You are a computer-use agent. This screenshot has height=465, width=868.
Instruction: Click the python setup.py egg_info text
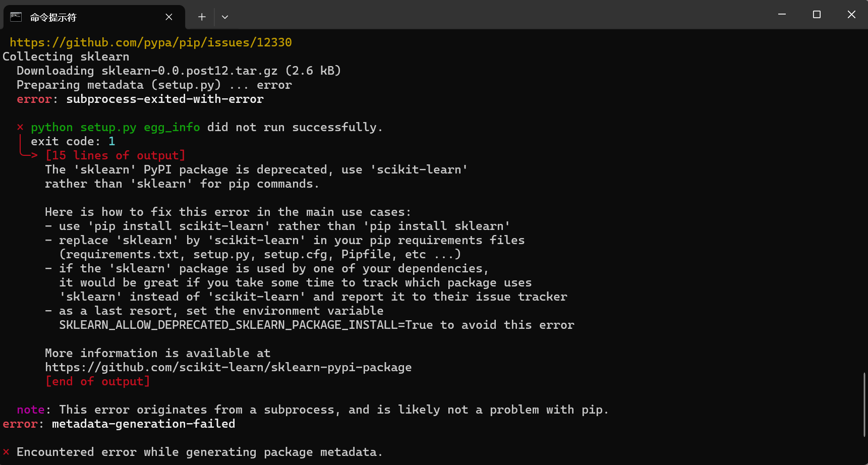coord(115,127)
